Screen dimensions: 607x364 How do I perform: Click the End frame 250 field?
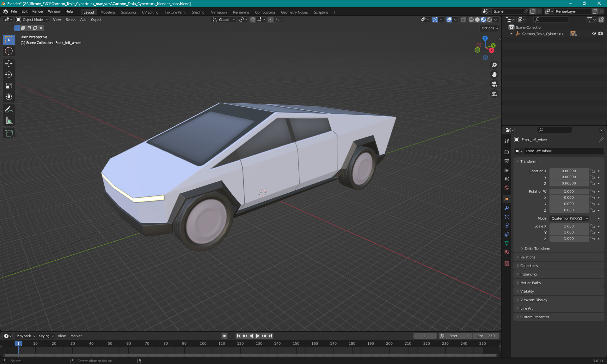[486, 336]
